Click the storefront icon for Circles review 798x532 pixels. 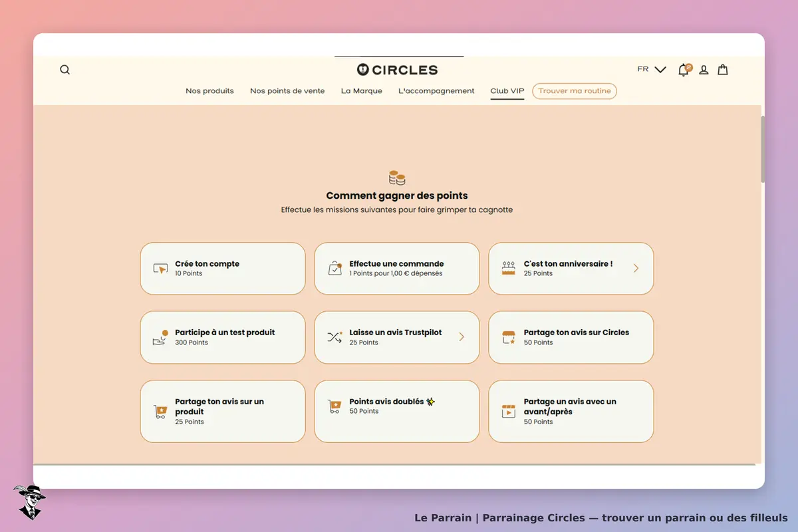tap(509, 337)
